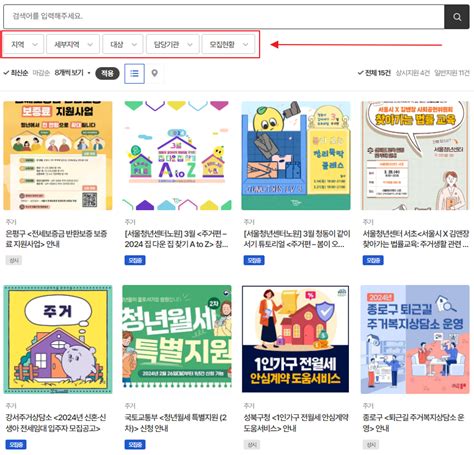Expand the 담당기관 filter dropdown
This screenshot has height=455, width=474.
click(x=173, y=44)
